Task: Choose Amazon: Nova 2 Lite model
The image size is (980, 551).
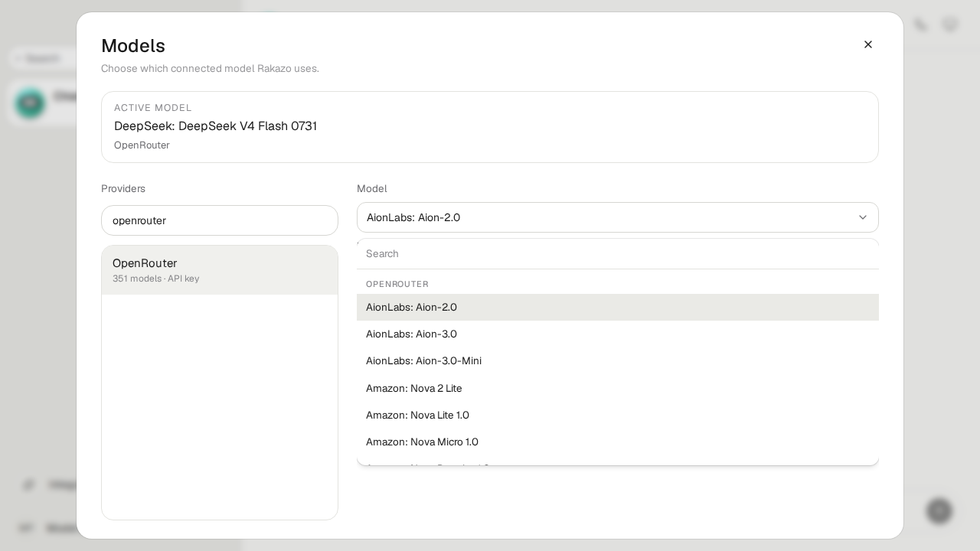Action: coord(618,388)
